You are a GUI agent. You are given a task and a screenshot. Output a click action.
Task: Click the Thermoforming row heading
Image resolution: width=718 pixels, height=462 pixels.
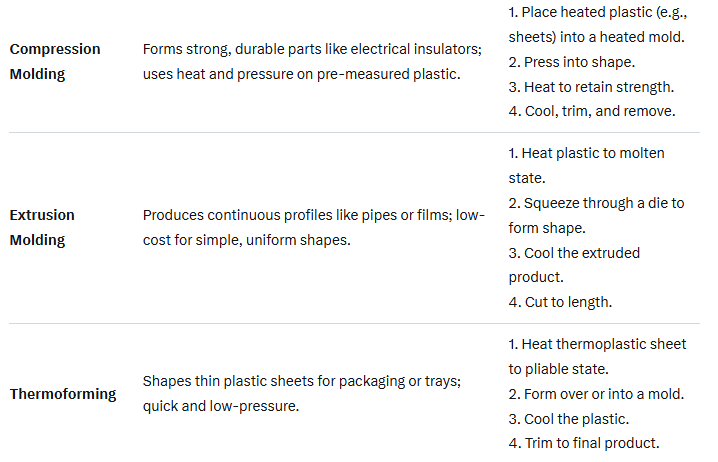click(x=63, y=393)
